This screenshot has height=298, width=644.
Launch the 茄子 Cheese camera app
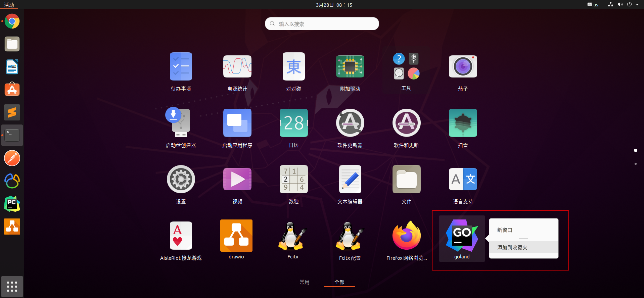pyautogui.click(x=463, y=66)
